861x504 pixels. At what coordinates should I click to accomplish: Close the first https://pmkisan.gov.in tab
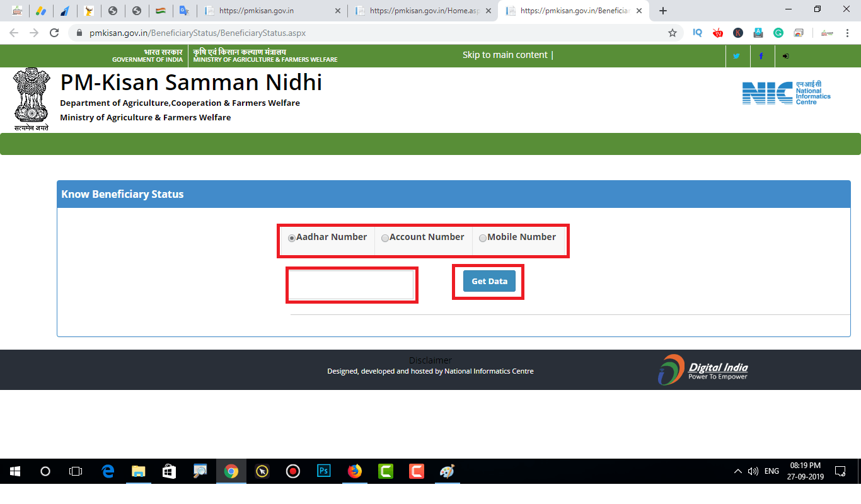coord(337,11)
